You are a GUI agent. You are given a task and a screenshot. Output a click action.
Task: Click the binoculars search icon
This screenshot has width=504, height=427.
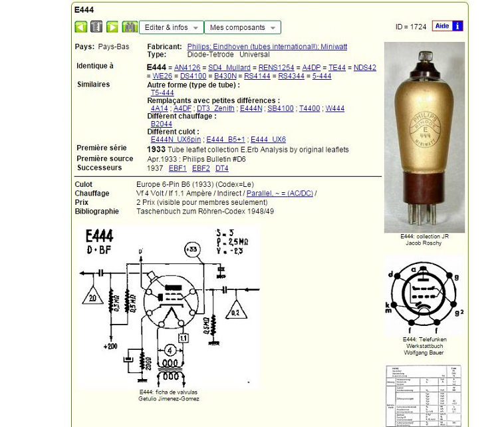click(x=130, y=27)
